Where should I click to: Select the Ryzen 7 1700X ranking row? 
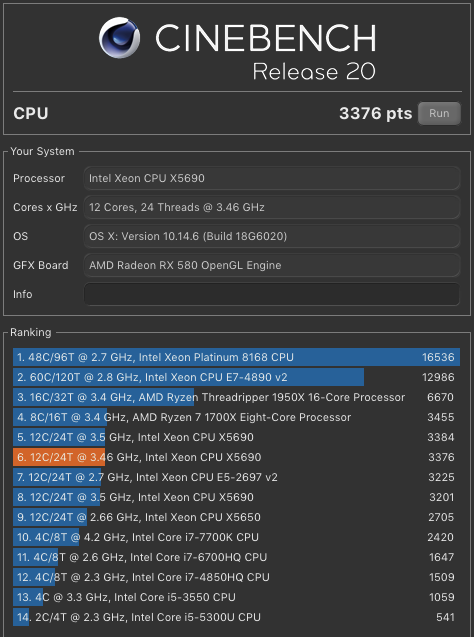tap(236, 417)
